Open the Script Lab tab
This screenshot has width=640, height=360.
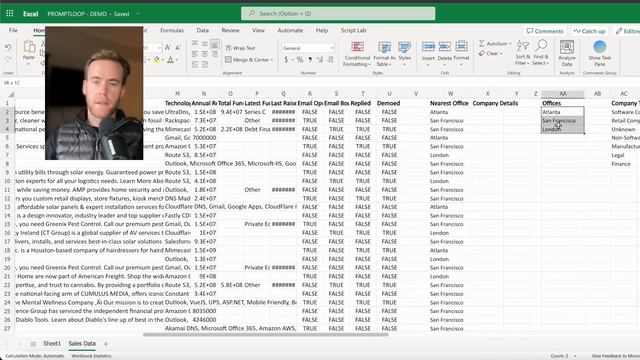point(353,30)
